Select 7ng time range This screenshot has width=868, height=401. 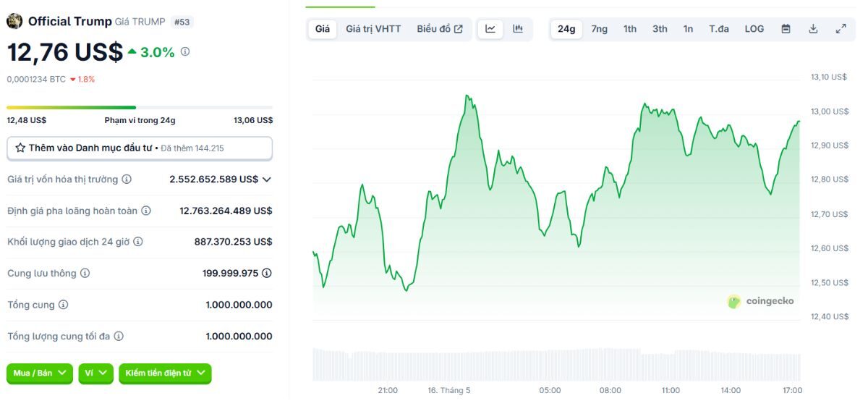tap(600, 29)
